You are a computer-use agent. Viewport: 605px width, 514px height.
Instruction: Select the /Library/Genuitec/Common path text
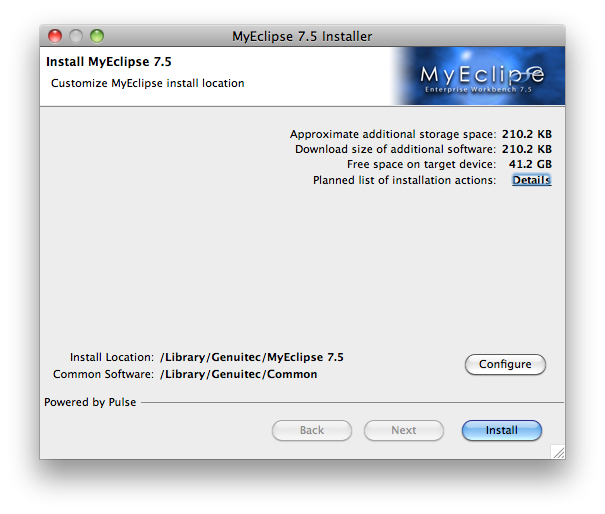point(238,374)
